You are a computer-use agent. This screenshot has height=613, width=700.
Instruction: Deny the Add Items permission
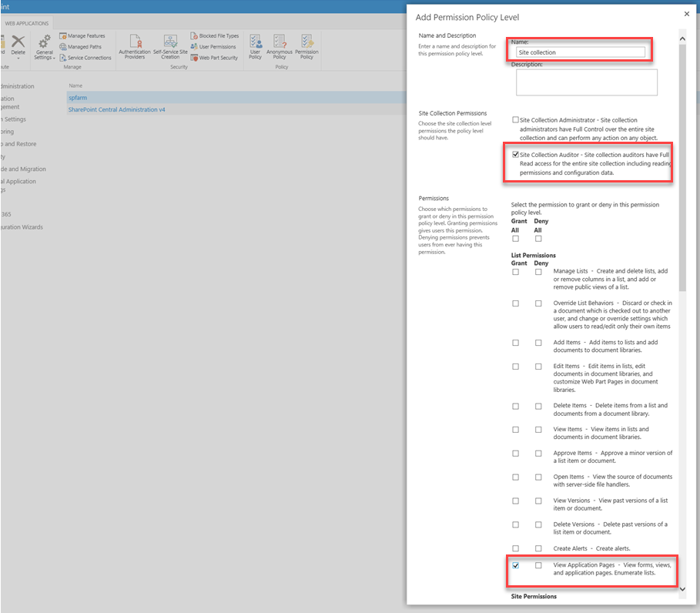click(538, 343)
